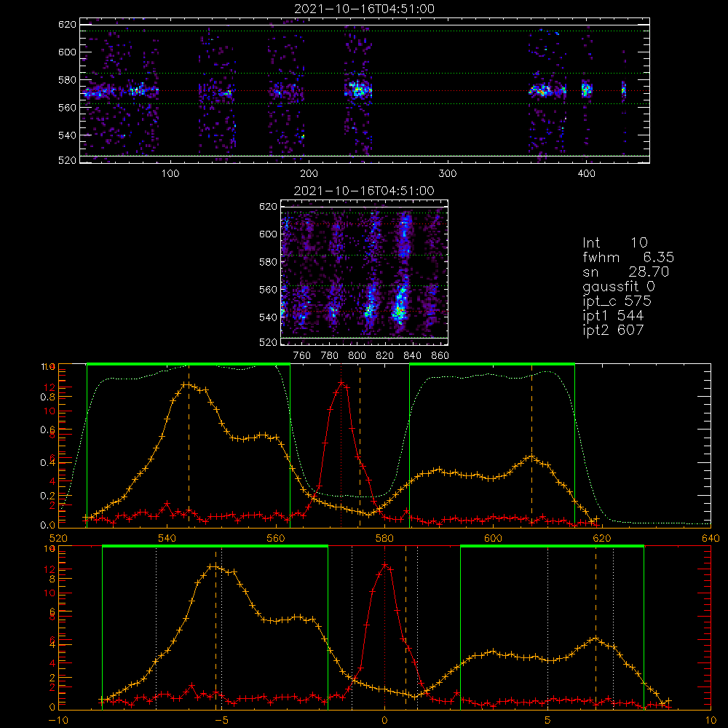
Task: Click the 'ipt_c 575' readout
Action: click(617, 301)
